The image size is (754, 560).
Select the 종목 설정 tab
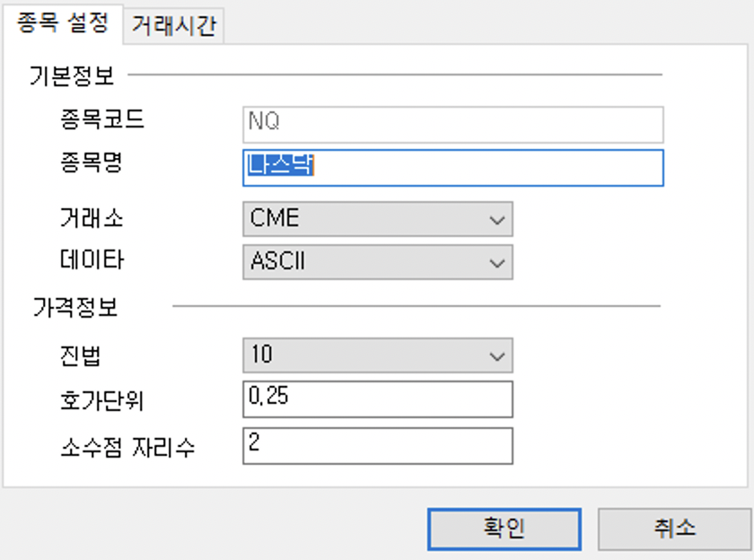tap(62, 23)
